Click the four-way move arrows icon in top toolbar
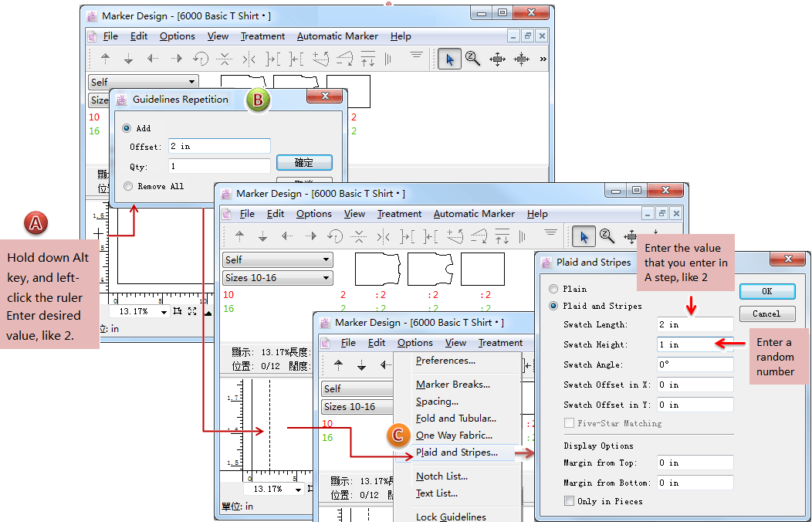 click(497, 59)
